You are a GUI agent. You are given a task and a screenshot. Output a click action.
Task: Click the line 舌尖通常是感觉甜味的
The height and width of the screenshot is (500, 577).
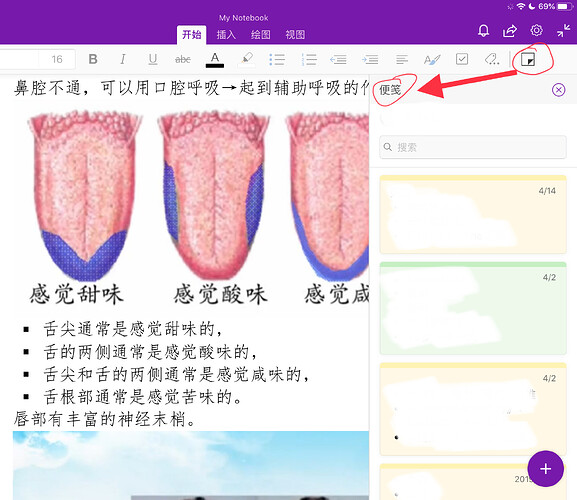[132, 329]
